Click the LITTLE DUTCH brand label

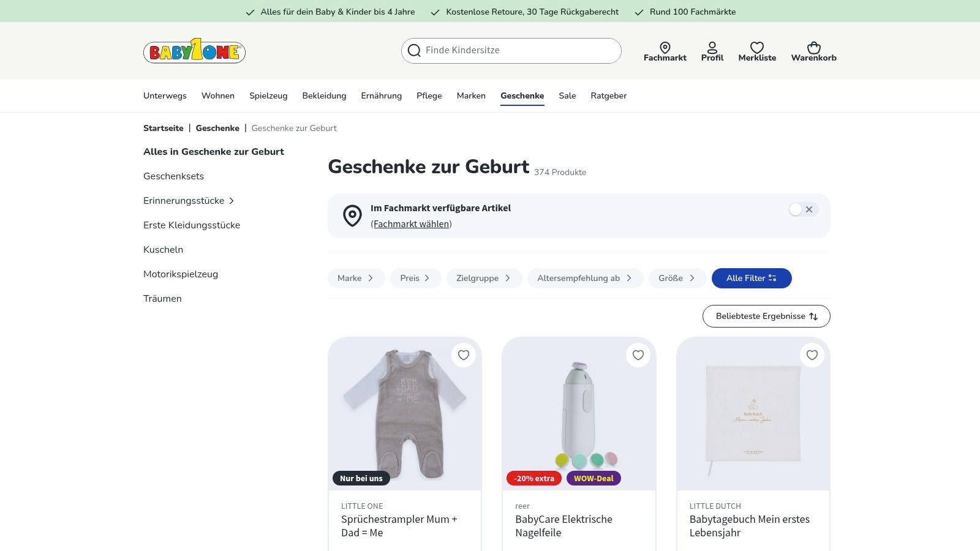pyautogui.click(x=715, y=506)
